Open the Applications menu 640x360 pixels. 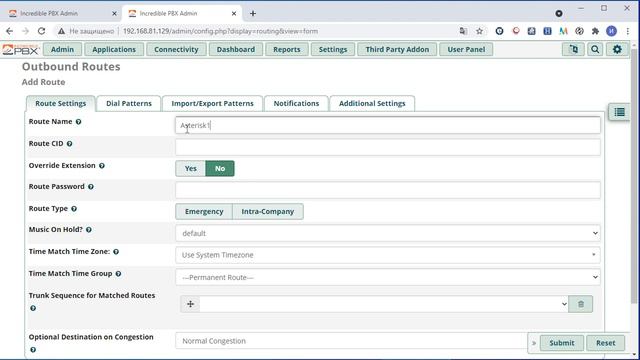click(x=114, y=49)
